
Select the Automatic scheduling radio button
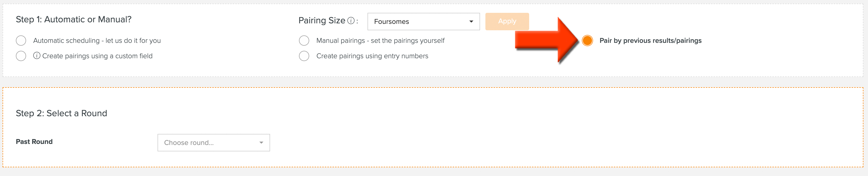click(21, 41)
